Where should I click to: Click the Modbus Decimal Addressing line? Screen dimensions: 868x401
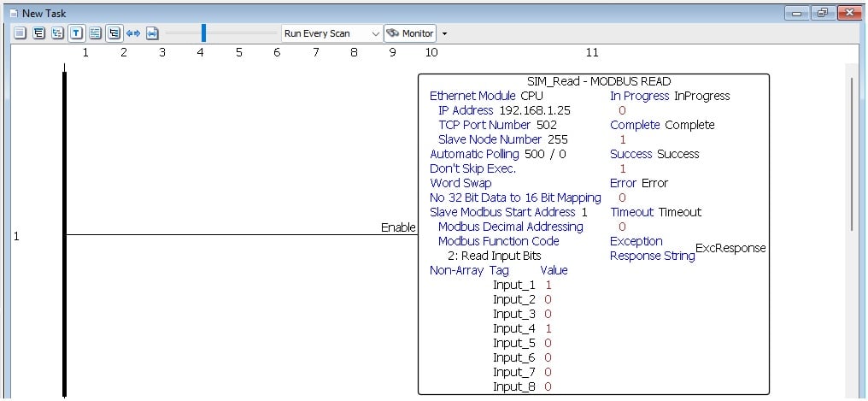point(510,227)
